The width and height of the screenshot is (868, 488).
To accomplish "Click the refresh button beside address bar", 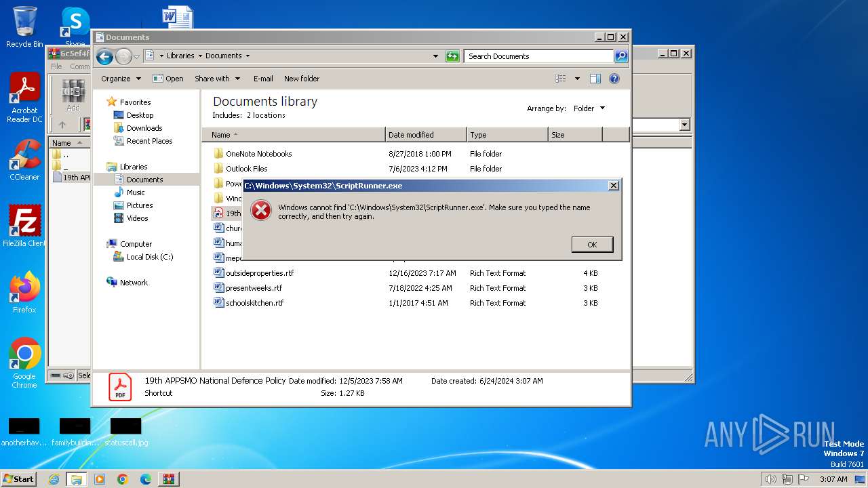I will pos(452,56).
